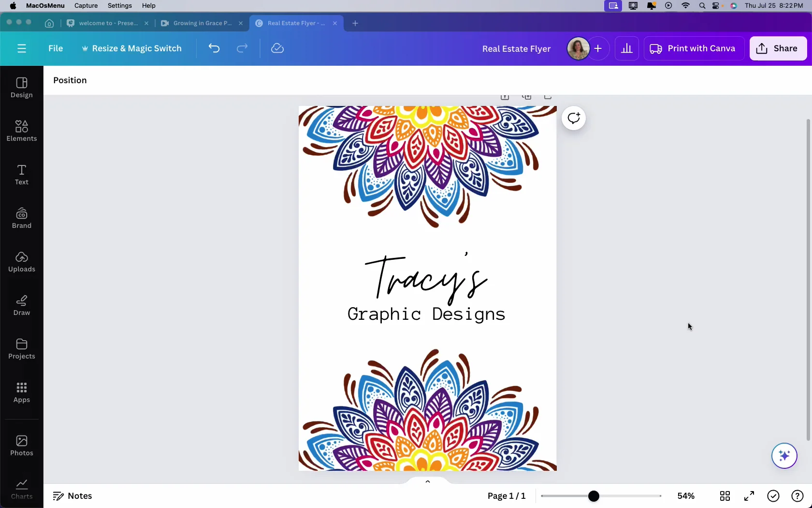Open the Capture menu in menu bar
The height and width of the screenshot is (508, 812).
(x=86, y=5)
